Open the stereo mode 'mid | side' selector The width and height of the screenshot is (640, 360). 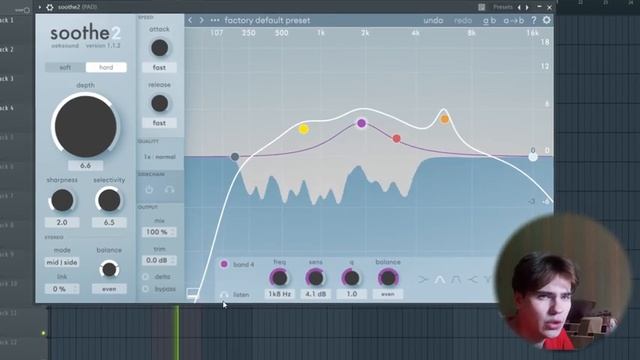click(62, 262)
